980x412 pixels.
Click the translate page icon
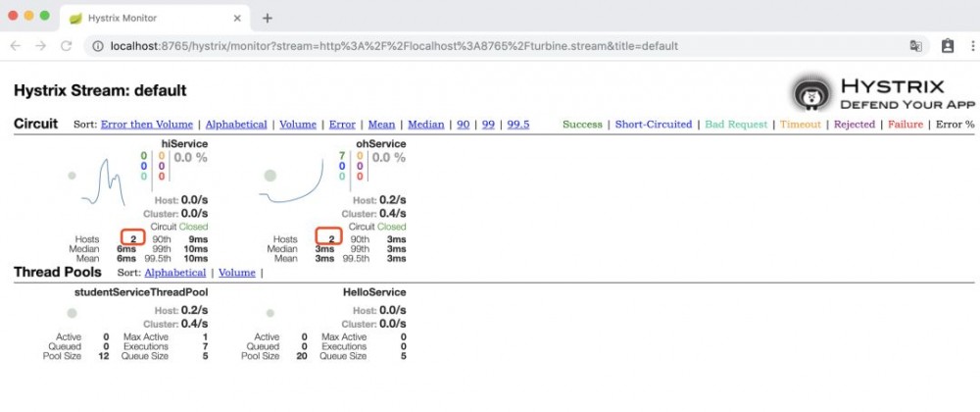915,46
